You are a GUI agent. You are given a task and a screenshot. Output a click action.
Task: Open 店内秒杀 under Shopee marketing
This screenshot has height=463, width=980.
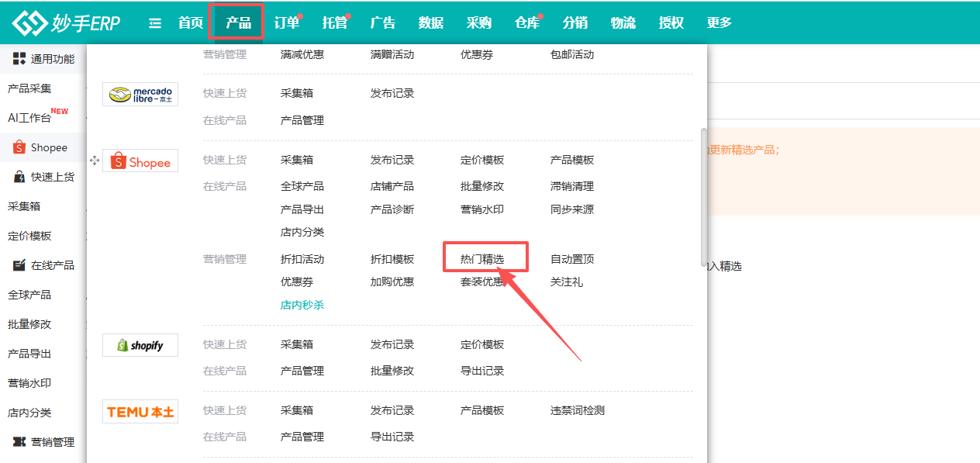click(x=302, y=306)
